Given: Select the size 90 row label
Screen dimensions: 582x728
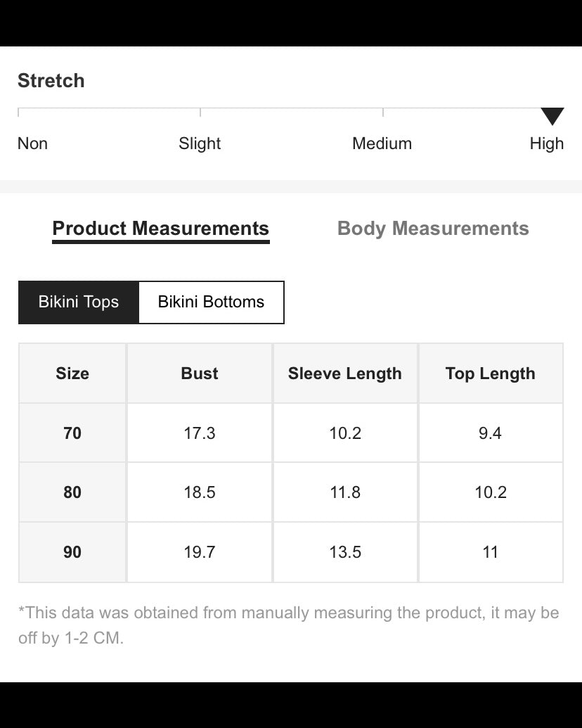Looking at the screenshot, I should click(x=72, y=552).
